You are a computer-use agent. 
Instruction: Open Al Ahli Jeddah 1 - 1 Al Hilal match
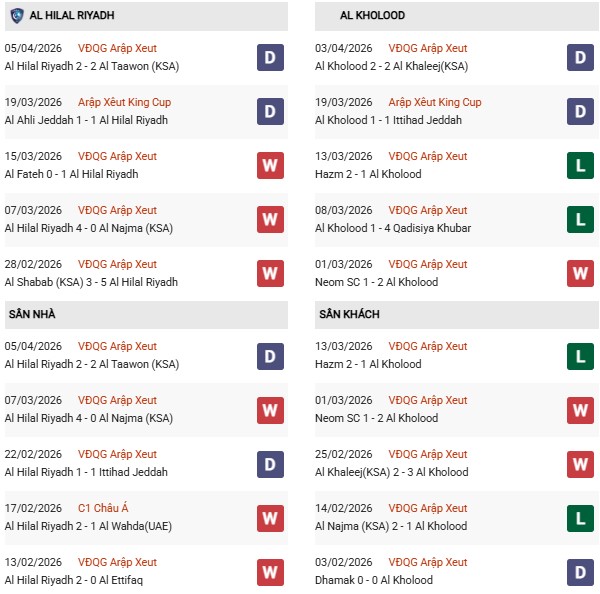click(86, 120)
